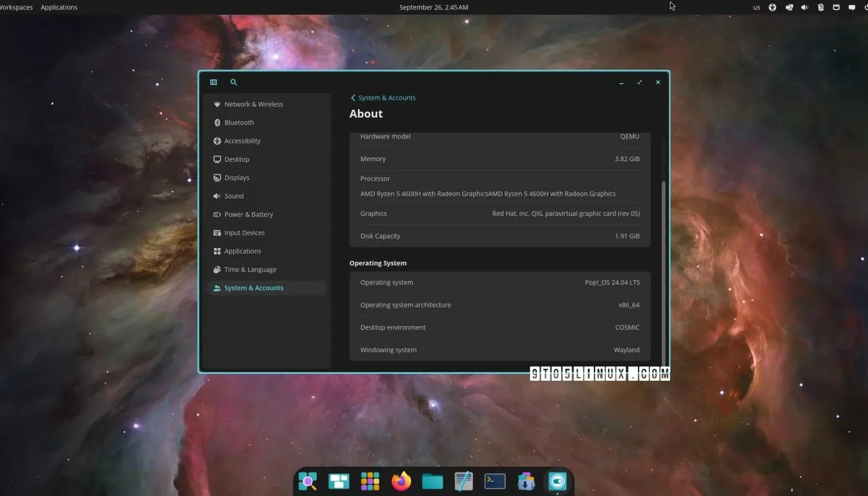Open Workspaces from the top panel

tap(16, 7)
